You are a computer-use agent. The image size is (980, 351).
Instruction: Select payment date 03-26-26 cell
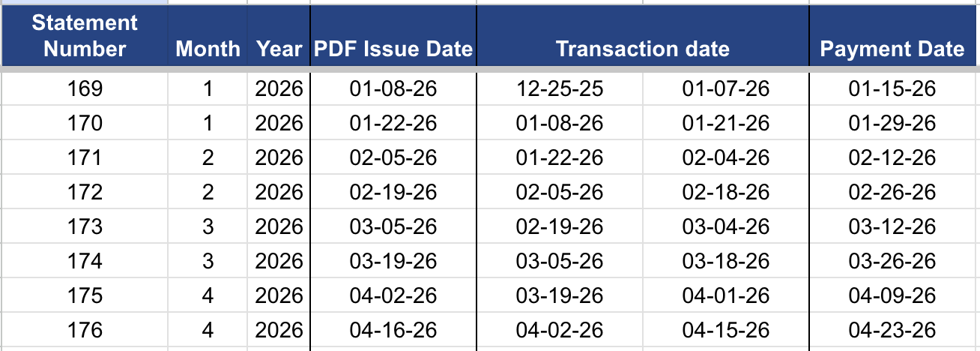pos(892,261)
